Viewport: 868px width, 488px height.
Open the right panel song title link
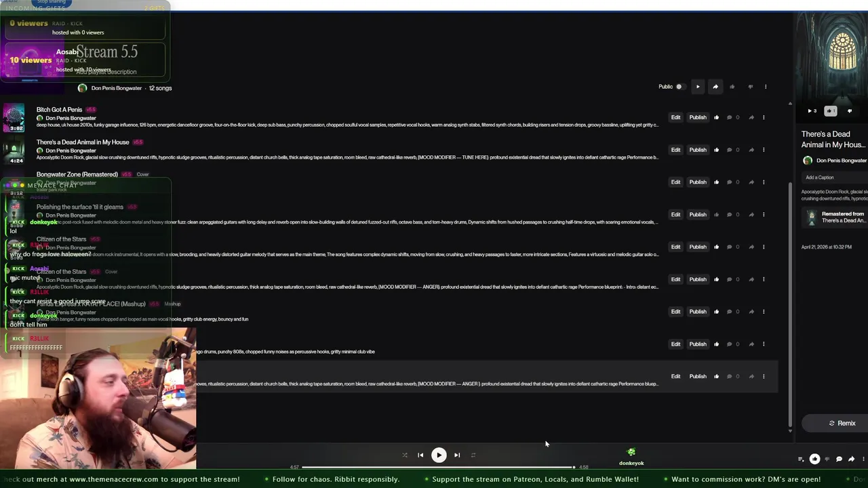[833, 140]
